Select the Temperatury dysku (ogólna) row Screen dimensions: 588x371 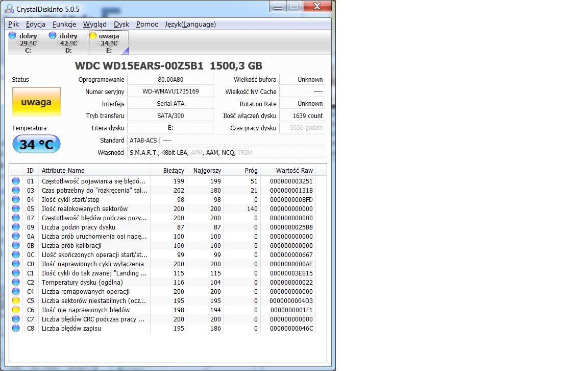point(163,283)
